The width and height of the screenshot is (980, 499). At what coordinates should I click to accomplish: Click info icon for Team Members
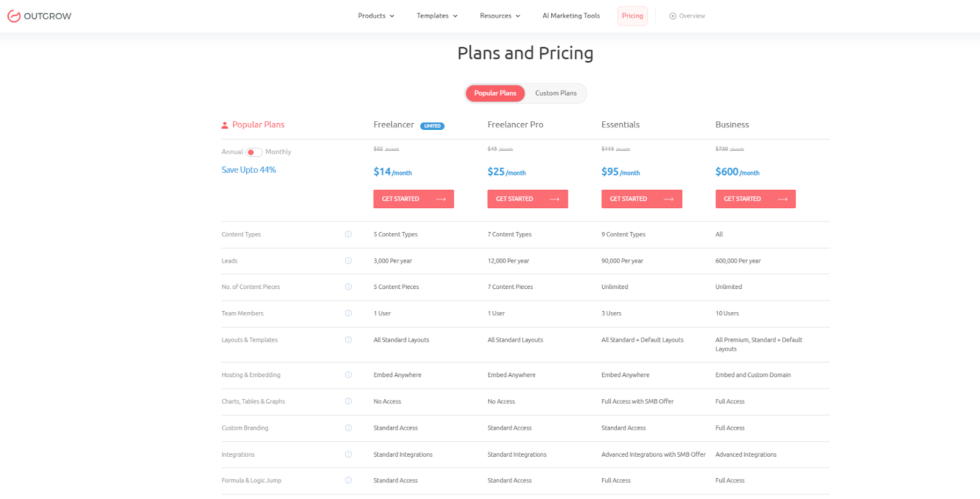point(348,313)
